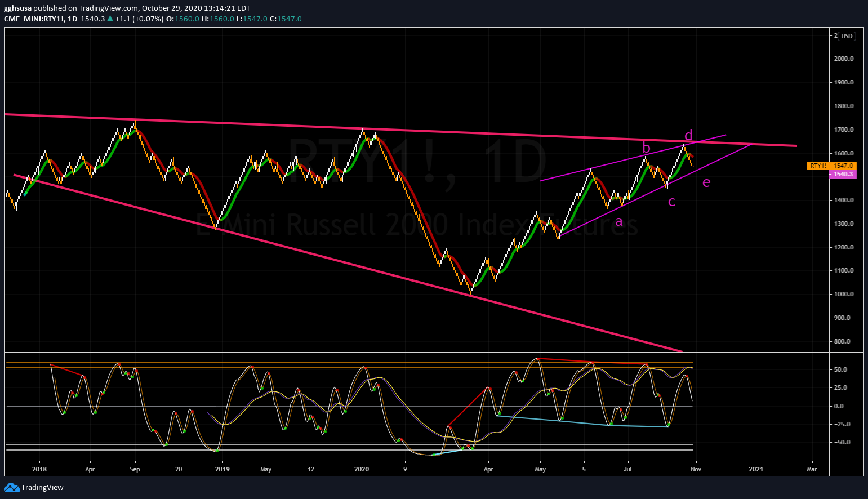The width and height of the screenshot is (868, 499).
Task: Click the author name gghsusa in header
Action: point(18,8)
